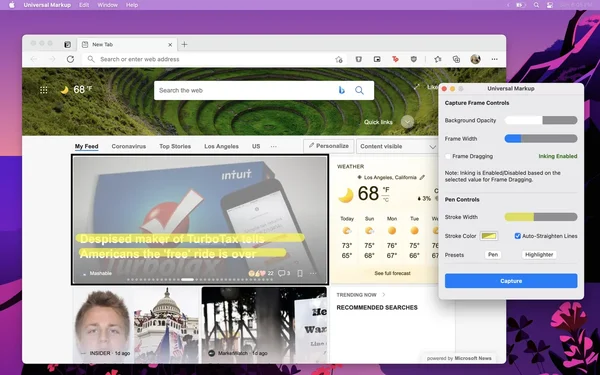600x375 pixels.
Task: Click the battery status icon
Action: coord(521,5)
